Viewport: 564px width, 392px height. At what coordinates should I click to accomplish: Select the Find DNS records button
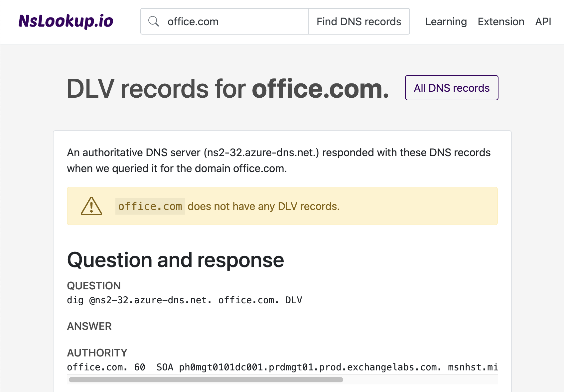(358, 21)
